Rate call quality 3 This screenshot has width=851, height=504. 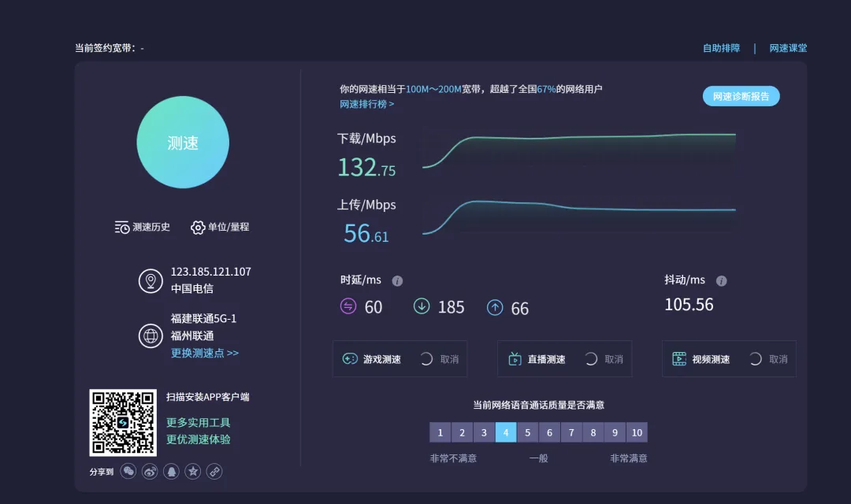click(484, 432)
